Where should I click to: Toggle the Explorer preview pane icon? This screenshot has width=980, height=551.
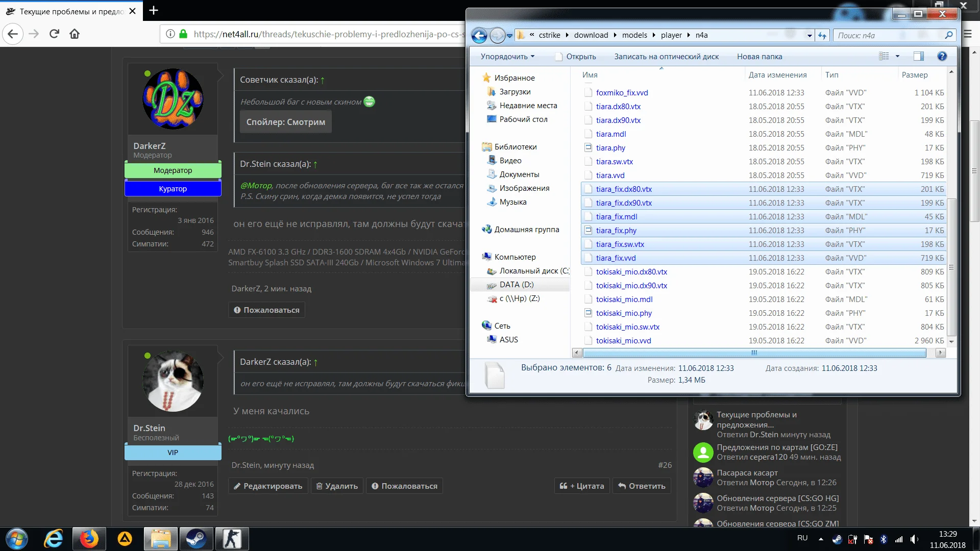point(918,57)
